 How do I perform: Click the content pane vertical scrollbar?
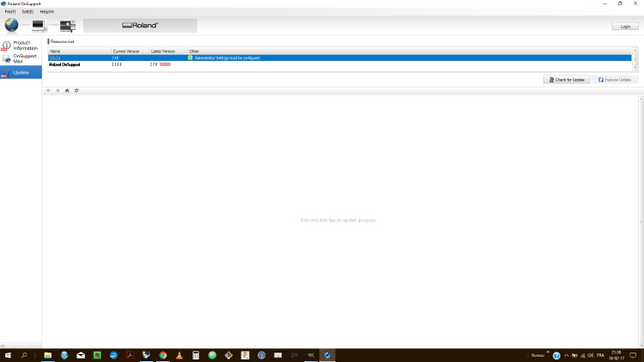click(641, 221)
